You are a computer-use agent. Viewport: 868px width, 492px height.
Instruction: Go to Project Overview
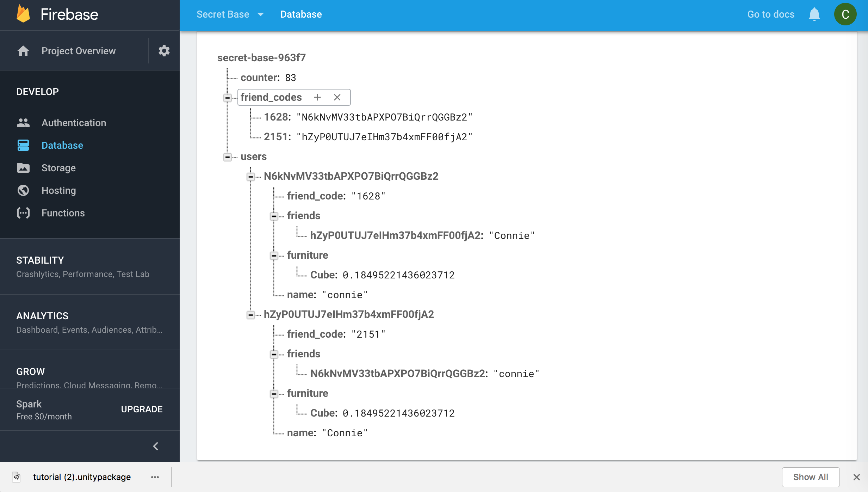79,51
